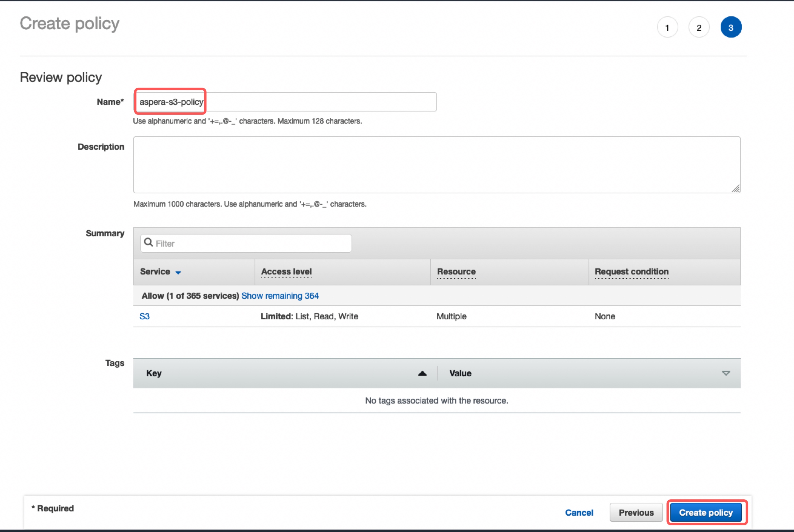Click the policy Name input field
The width and height of the screenshot is (794, 532).
coord(285,102)
